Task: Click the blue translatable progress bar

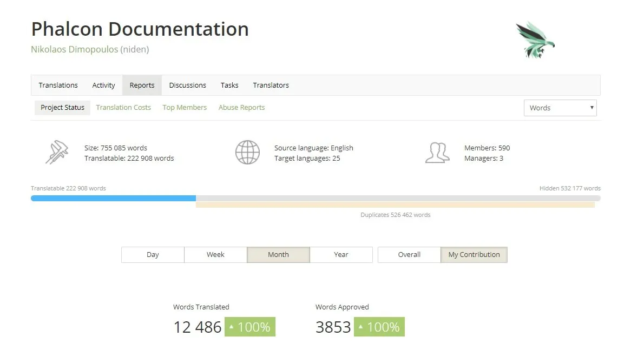Action: pyautogui.click(x=113, y=199)
